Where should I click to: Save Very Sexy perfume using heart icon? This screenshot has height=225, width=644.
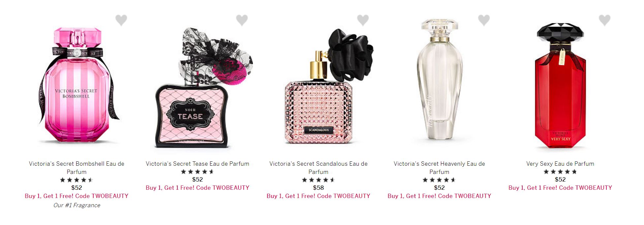604,20
